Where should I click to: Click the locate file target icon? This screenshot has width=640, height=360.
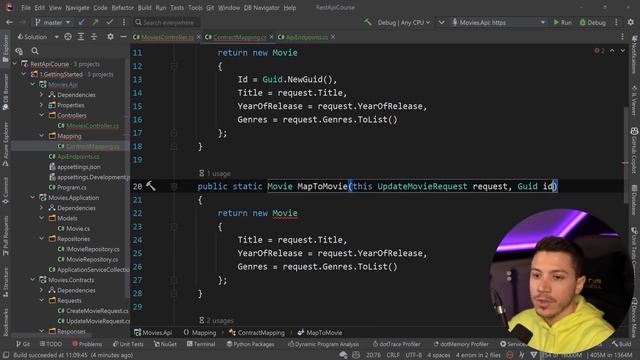[x=68, y=37]
